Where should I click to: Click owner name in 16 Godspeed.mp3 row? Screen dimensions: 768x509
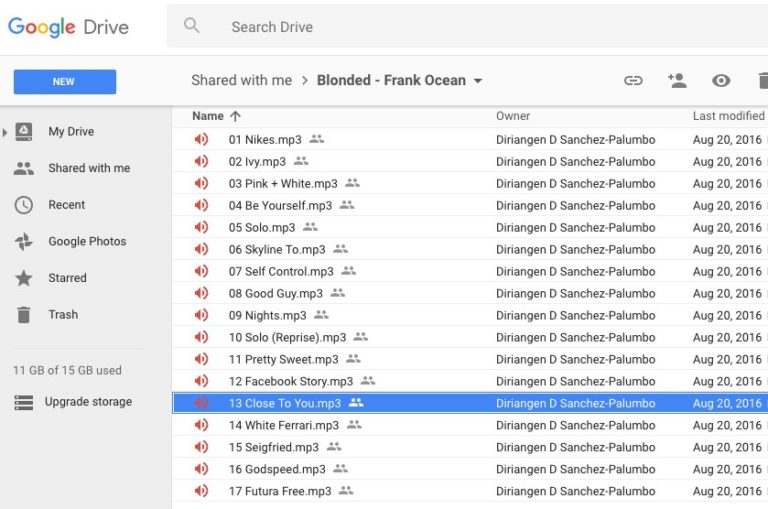576,469
